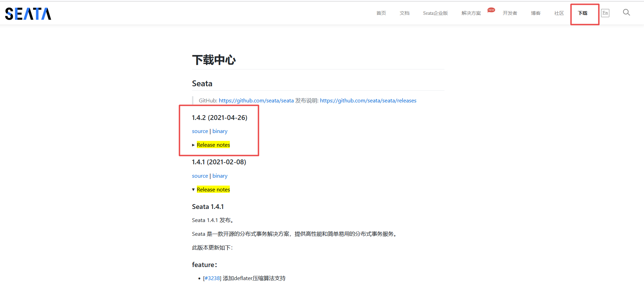The height and width of the screenshot is (288, 644).
Task: Open the 解决方案 menu item
Action: click(x=471, y=13)
